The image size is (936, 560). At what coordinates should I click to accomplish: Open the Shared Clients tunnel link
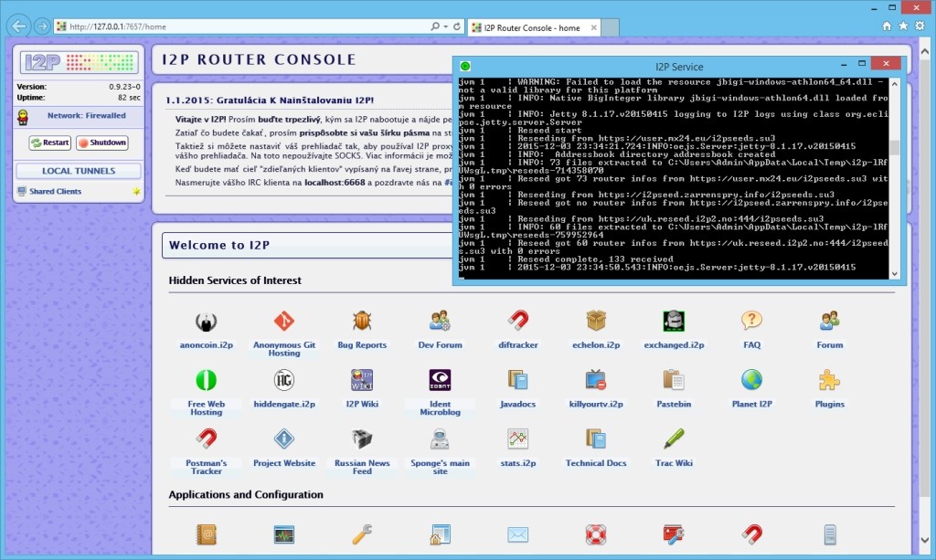click(x=55, y=192)
